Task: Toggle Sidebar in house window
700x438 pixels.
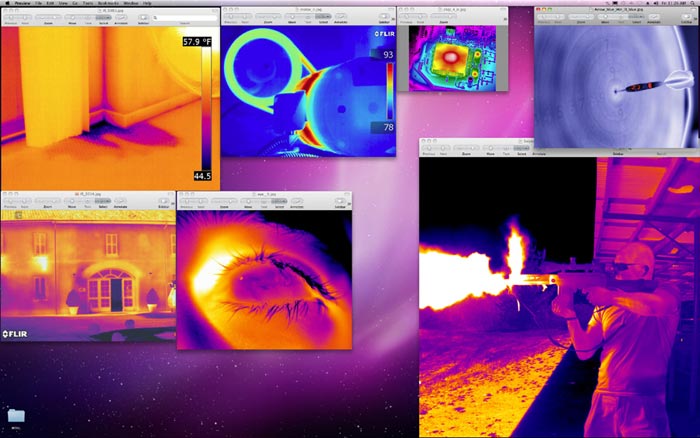Action: (x=163, y=201)
